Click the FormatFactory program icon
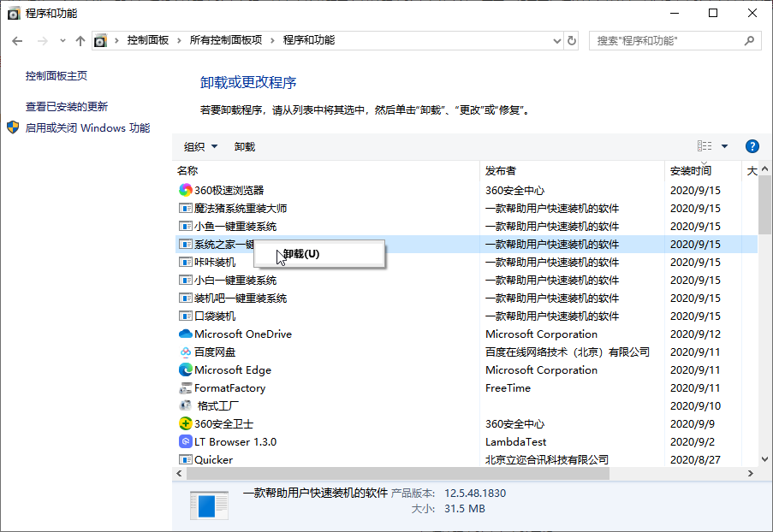The width and height of the screenshot is (773, 532). (x=186, y=388)
